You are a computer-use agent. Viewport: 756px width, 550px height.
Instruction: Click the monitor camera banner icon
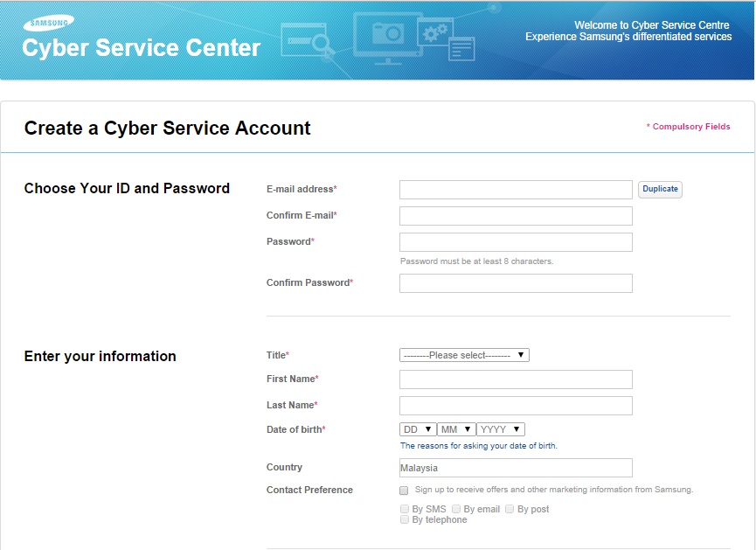pyautogui.click(x=388, y=38)
